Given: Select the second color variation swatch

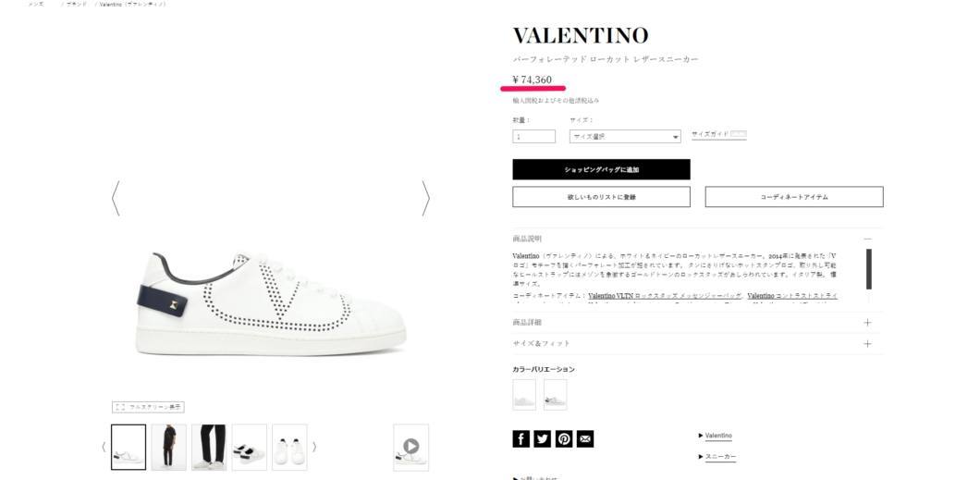Looking at the screenshot, I should point(555,395).
